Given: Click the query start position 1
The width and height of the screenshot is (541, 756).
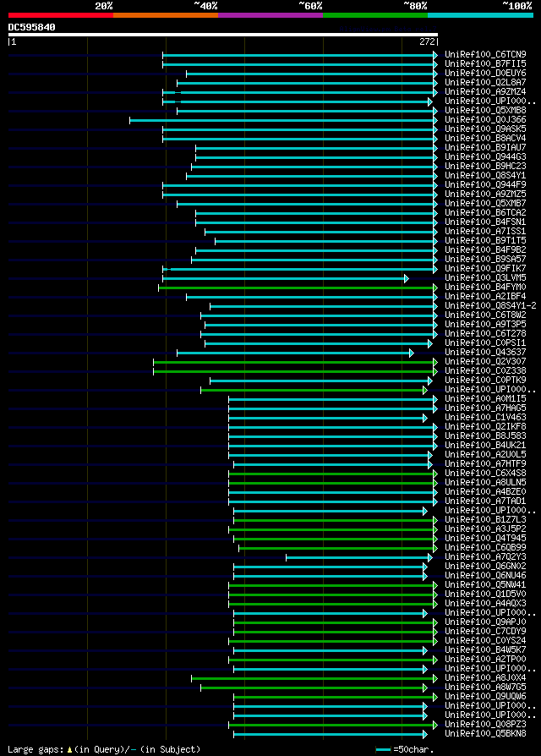Looking at the screenshot, I should tap(14, 42).
